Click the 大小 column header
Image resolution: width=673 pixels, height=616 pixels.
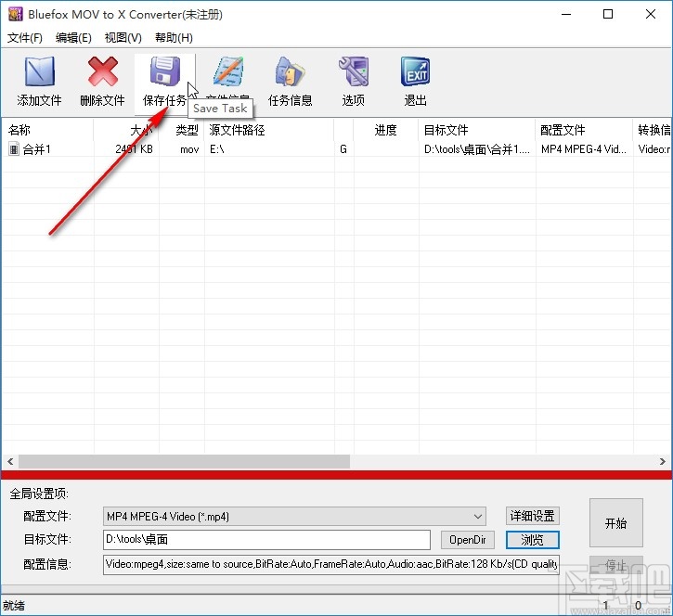[126, 130]
